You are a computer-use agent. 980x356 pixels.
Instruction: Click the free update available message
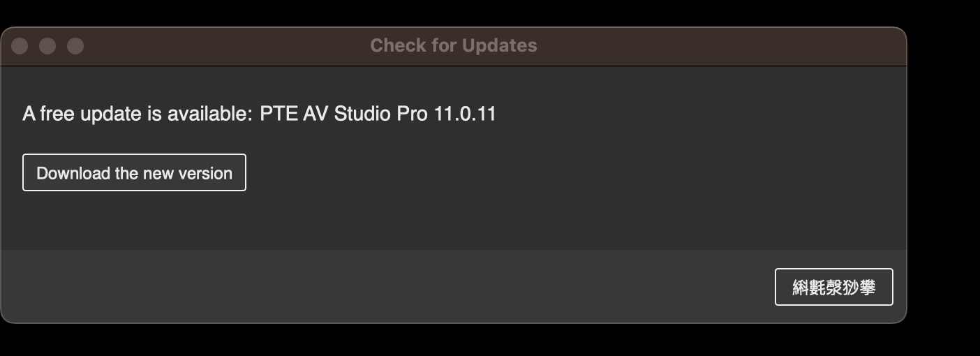pos(259,114)
